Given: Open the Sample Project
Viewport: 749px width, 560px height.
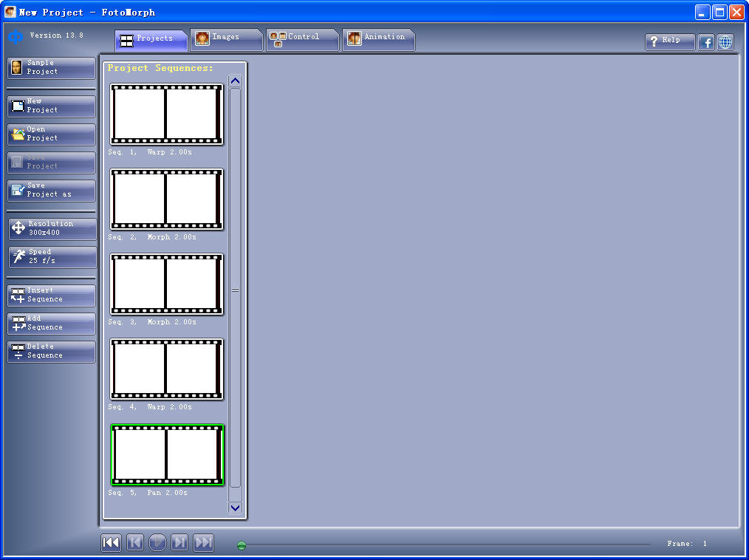Looking at the screenshot, I should [51, 67].
